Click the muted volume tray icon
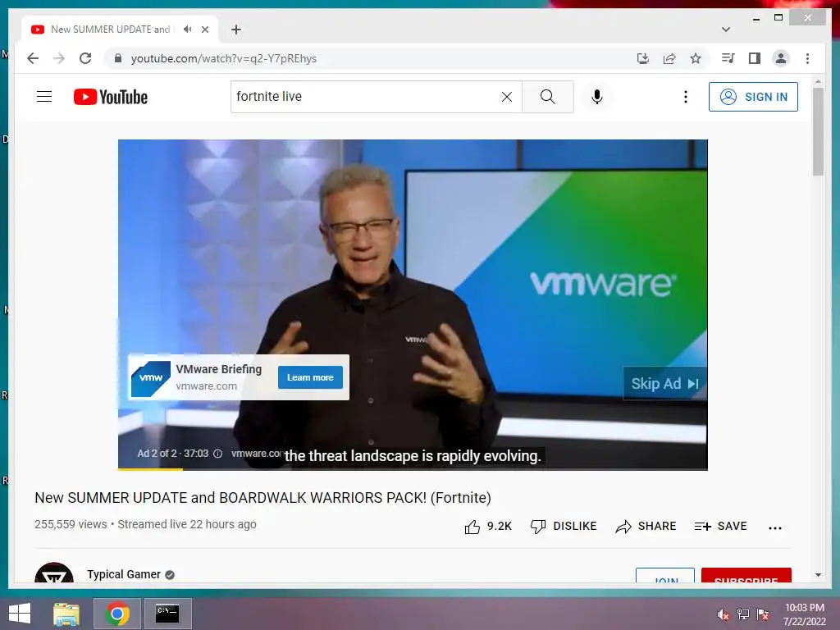The height and width of the screenshot is (630, 840). (x=724, y=614)
